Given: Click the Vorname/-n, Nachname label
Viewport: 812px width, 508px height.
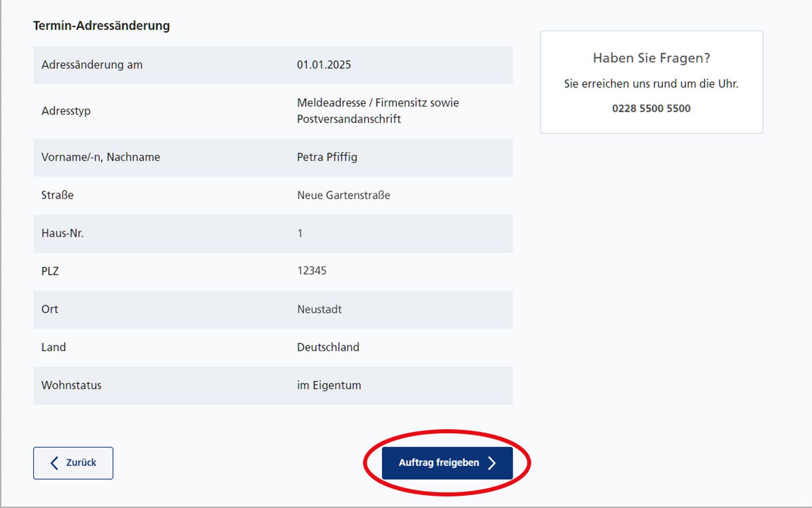Looking at the screenshot, I should [101, 157].
